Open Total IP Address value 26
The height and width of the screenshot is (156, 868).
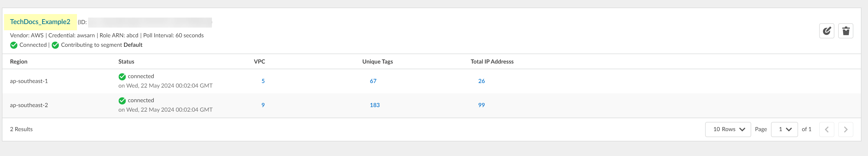pos(481,81)
